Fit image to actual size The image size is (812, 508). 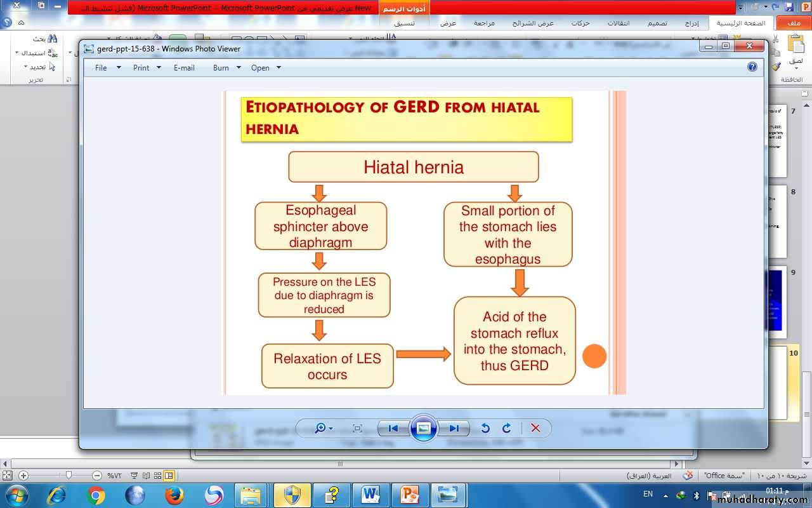(357, 429)
